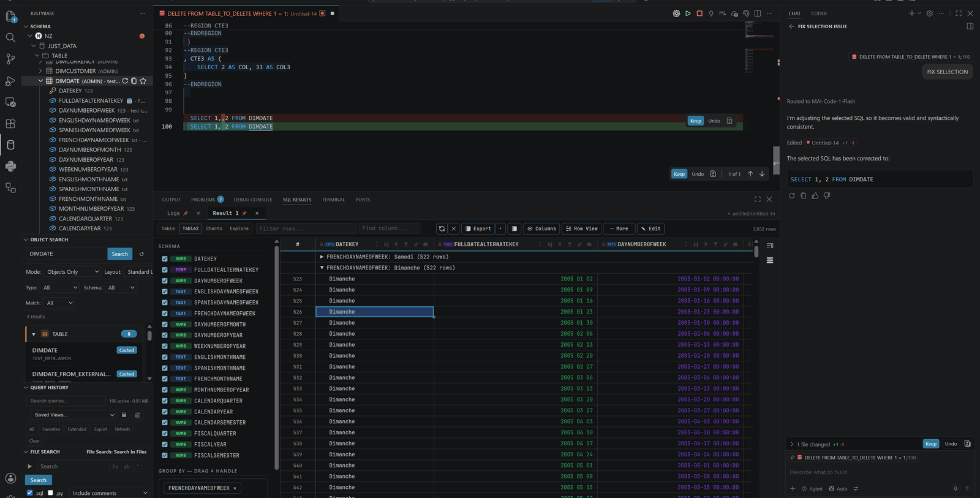Viewport: 980px width, 498px height.
Task: Click the plug connection icon in editor toolbar
Action: 711,13
